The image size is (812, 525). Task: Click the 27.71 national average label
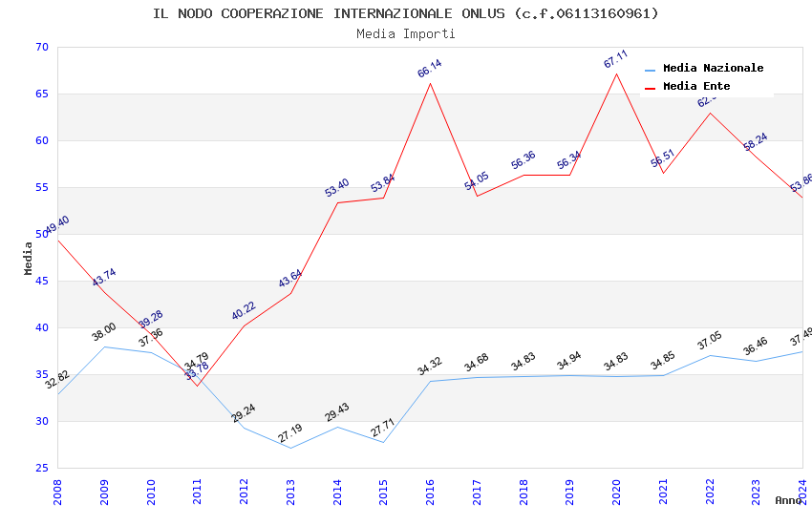coord(383,428)
